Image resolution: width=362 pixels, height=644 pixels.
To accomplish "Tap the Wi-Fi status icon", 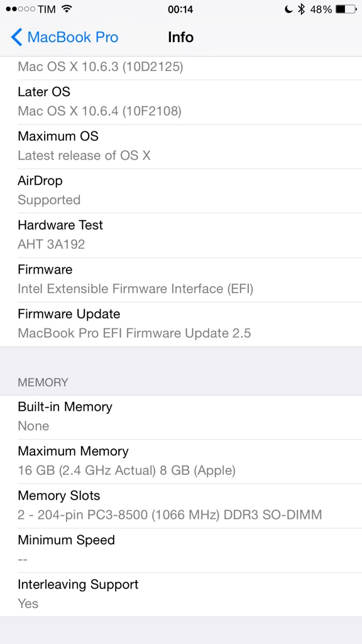I will pyautogui.click(x=66, y=9).
